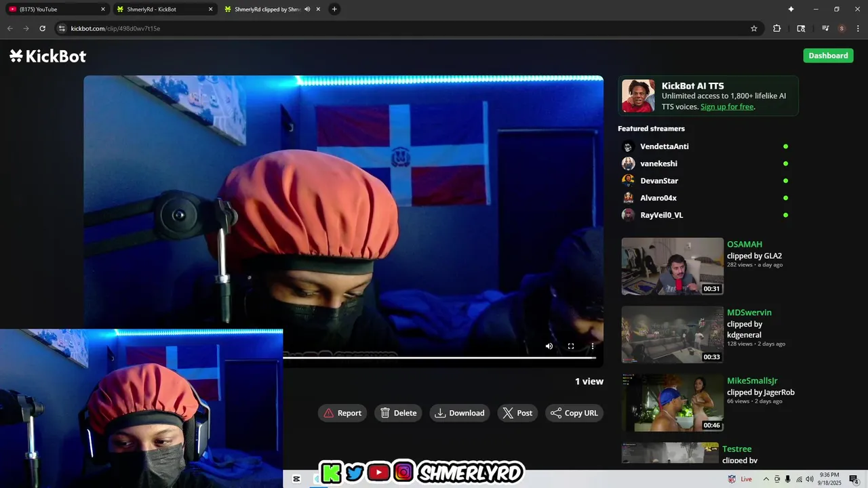
Task: Open the browser Extensions menu
Action: [777, 28]
